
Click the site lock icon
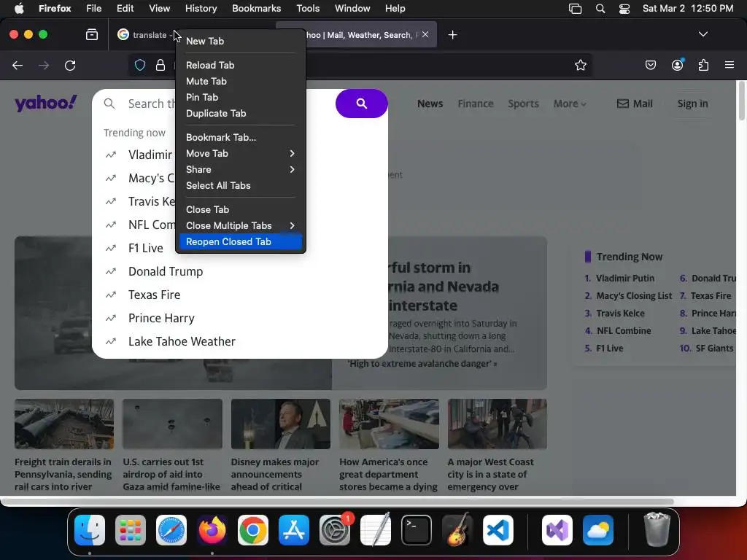click(160, 65)
